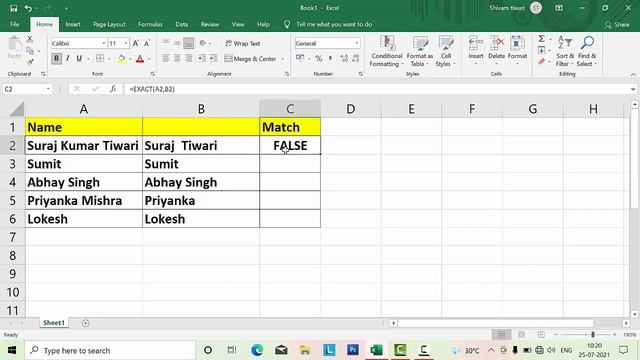Share the workbook via Share button
This screenshot has height=360, width=640.
617,25
